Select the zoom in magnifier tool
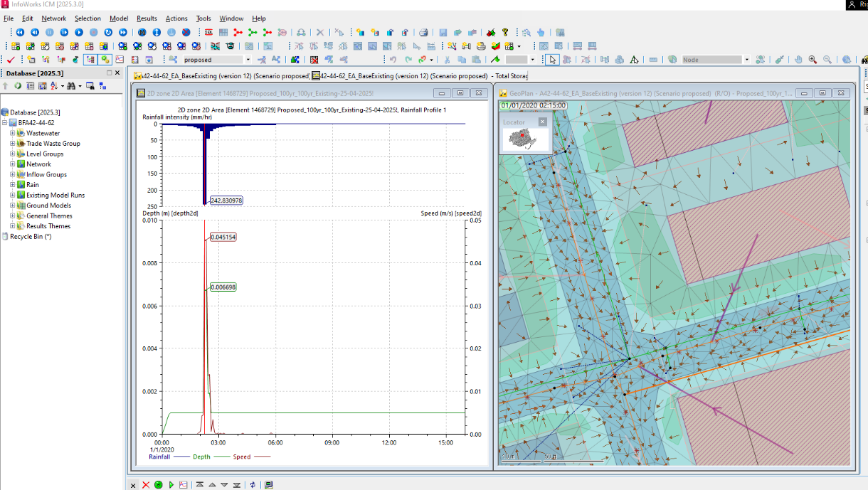This screenshot has width=868, height=490. pyautogui.click(x=813, y=60)
